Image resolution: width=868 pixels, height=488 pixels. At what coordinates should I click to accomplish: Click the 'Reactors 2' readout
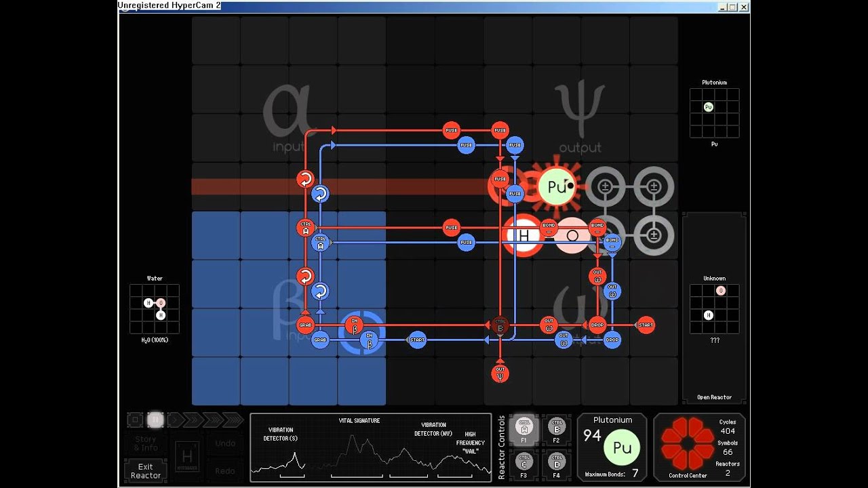[x=728, y=468]
